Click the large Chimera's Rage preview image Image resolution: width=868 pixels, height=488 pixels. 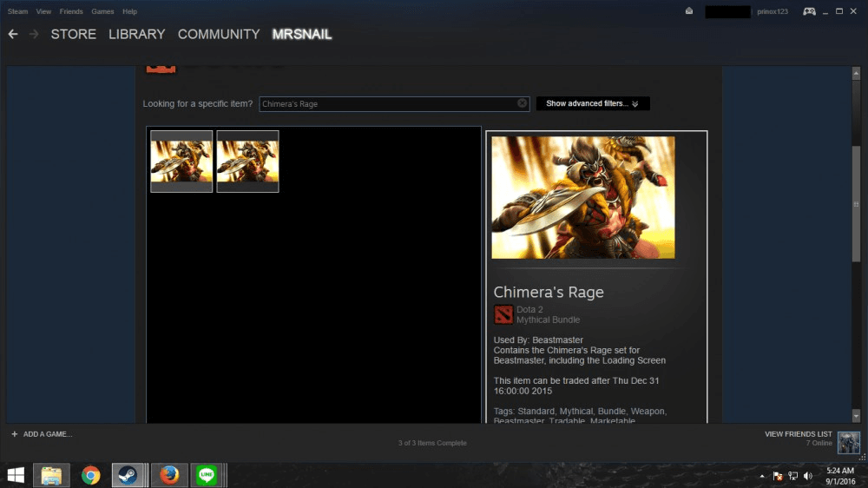[583, 198]
